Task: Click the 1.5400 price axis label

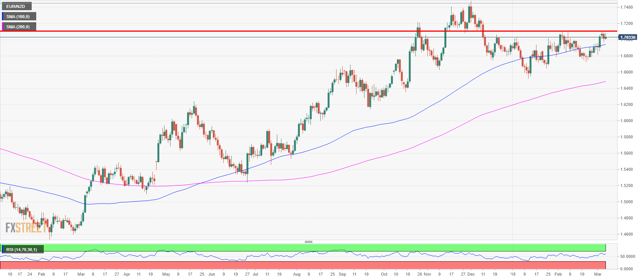Action: [x=627, y=169]
